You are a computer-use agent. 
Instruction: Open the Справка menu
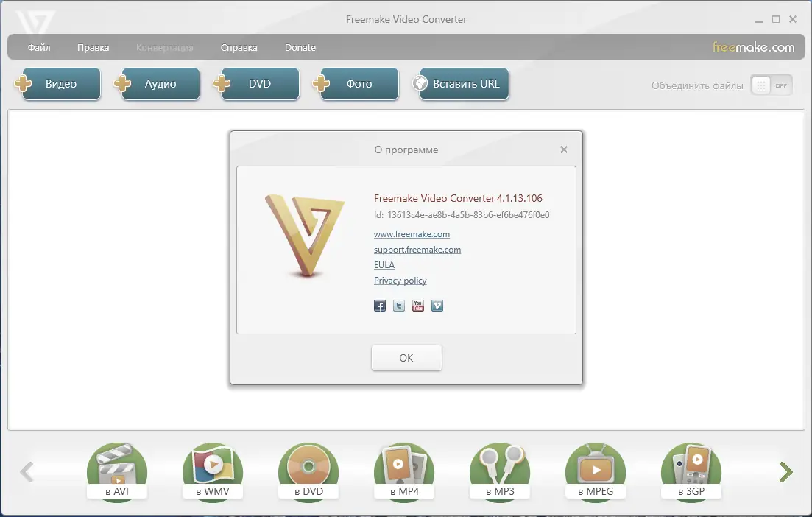coord(239,47)
